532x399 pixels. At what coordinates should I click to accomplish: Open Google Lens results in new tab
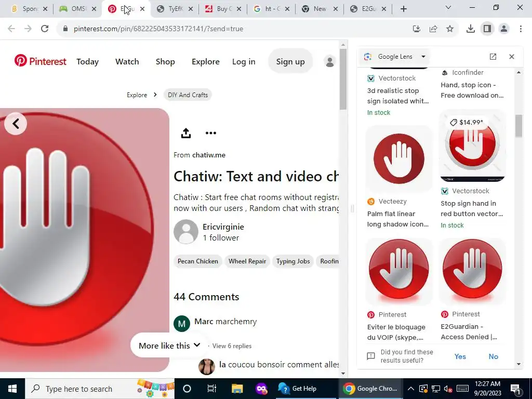493,57
